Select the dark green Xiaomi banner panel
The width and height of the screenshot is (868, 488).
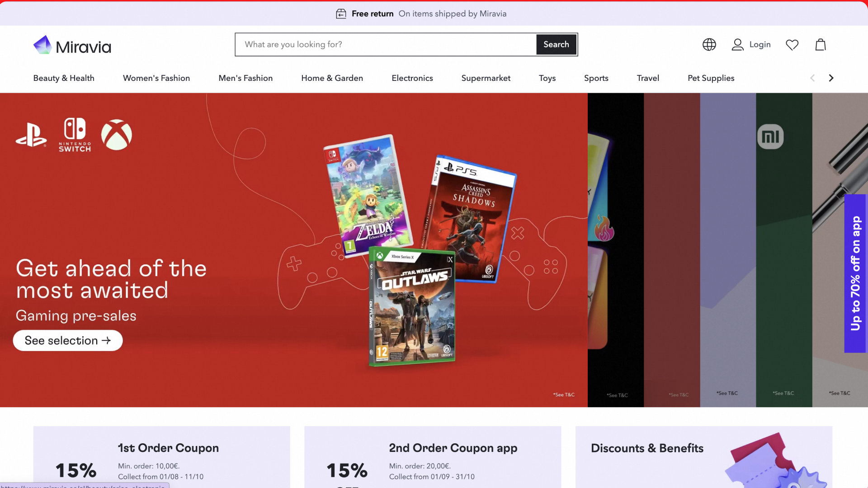coord(784,250)
